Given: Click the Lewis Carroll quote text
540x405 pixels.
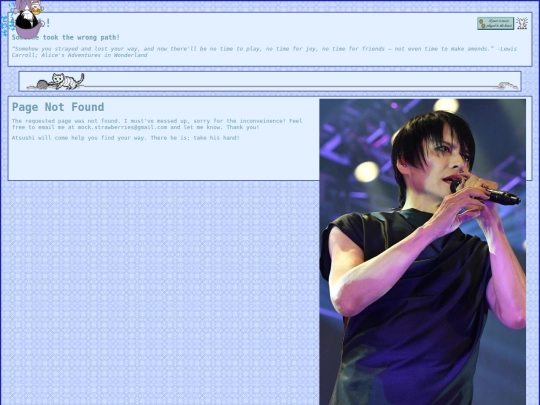Looking at the screenshot, I should point(264,52).
